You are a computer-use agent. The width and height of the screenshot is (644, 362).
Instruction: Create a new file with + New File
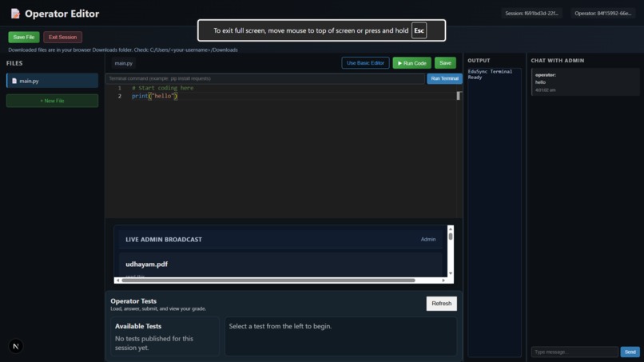click(52, 101)
